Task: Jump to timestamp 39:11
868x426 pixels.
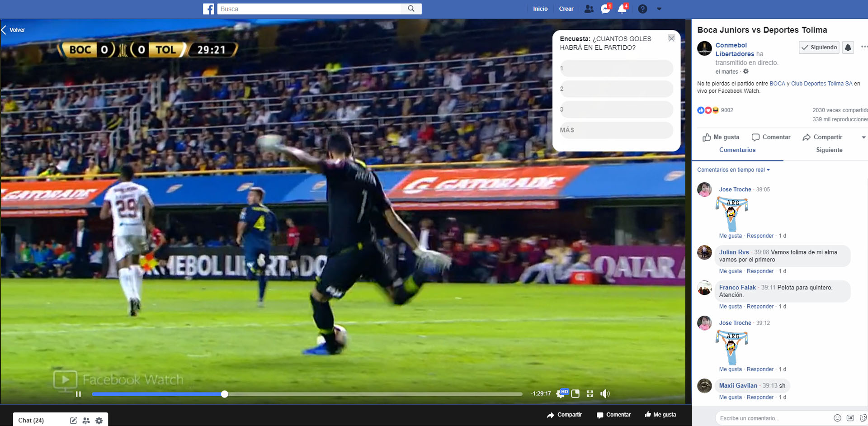Action: 768,288
